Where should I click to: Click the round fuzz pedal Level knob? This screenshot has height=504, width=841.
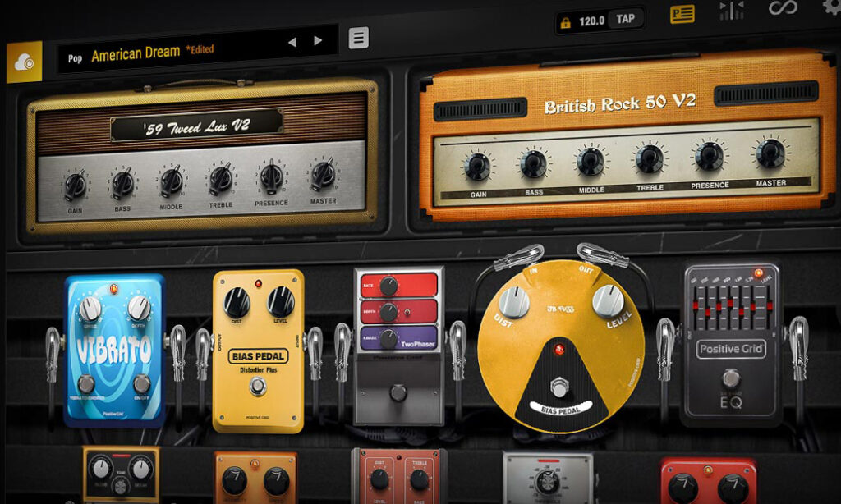click(x=609, y=300)
